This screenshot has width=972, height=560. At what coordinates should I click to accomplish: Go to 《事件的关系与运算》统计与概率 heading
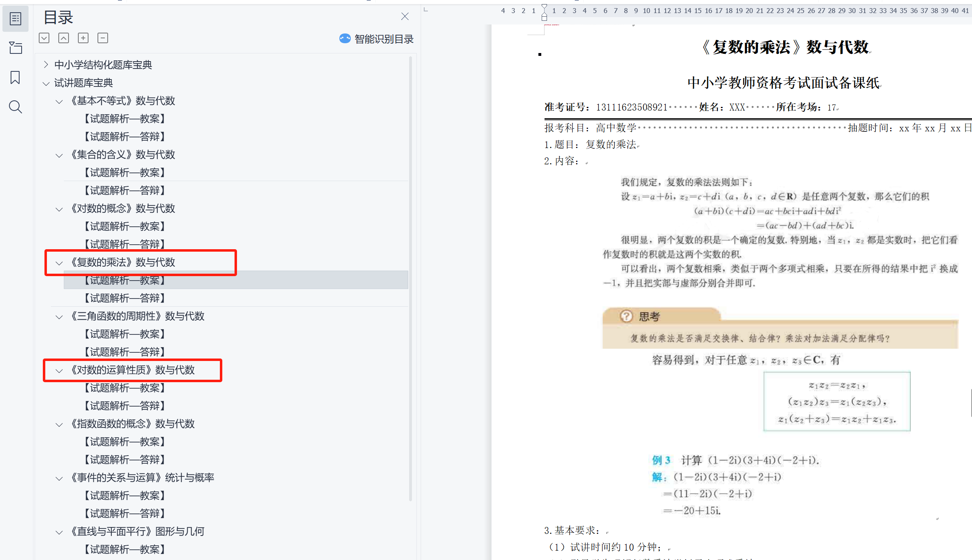tap(142, 478)
